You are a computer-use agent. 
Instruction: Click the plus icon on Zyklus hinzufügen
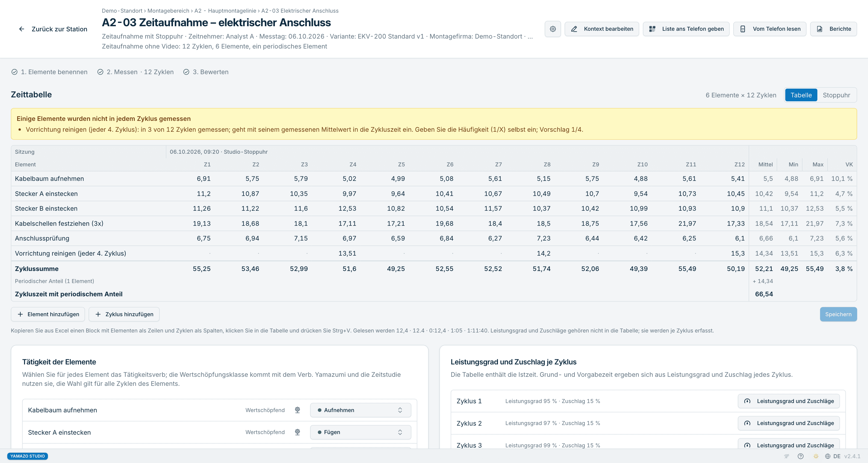point(98,314)
